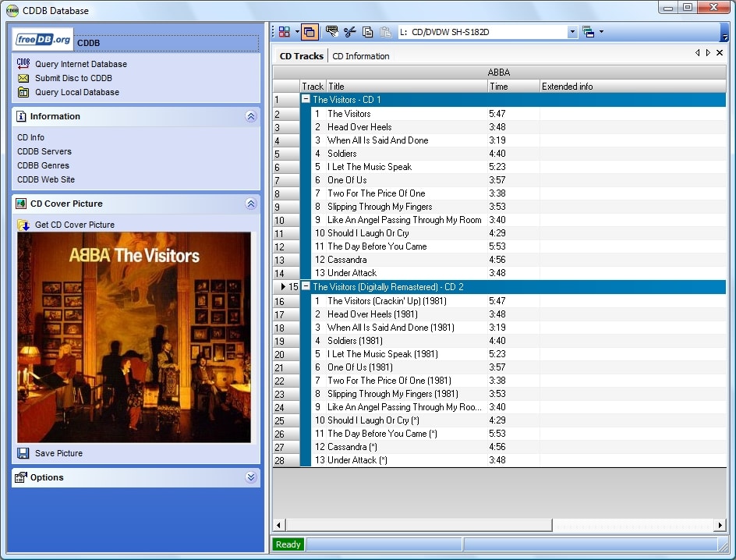The height and width of the screenshot is (560, 736).
Task: Collapse the CD Cover Picture panel chevron
Action: [x=250, y=204]
